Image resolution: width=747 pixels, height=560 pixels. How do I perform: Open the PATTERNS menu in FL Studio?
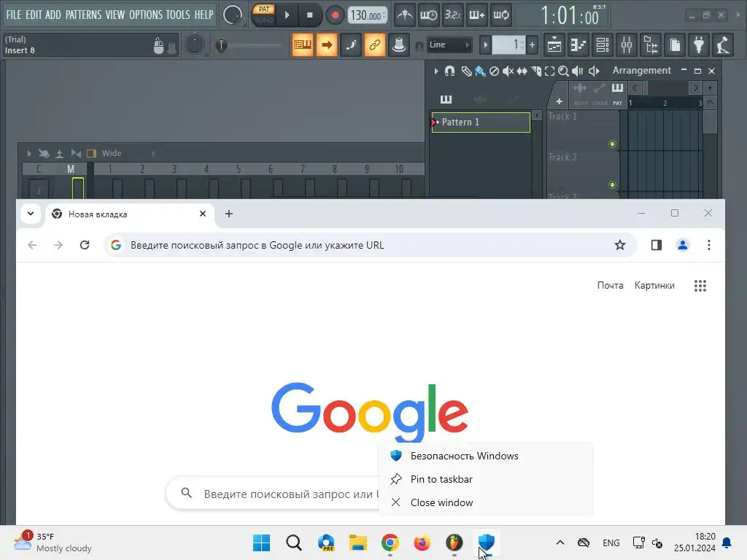click(x=83, y=15)
